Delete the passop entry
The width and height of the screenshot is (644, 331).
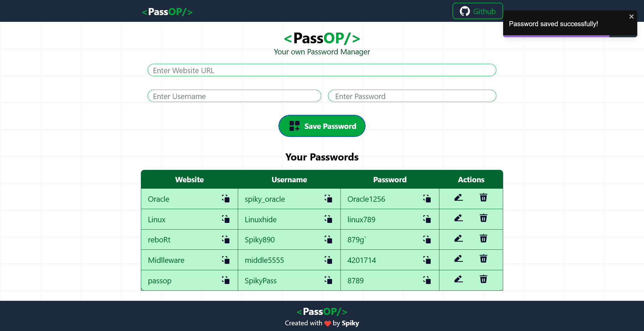483,279
